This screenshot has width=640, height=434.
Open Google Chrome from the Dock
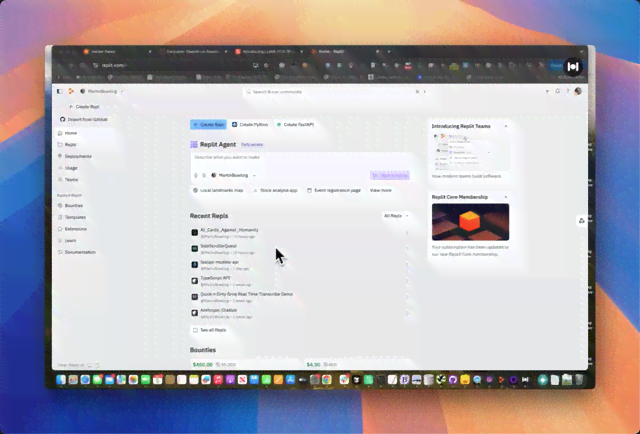click(327, 380)
